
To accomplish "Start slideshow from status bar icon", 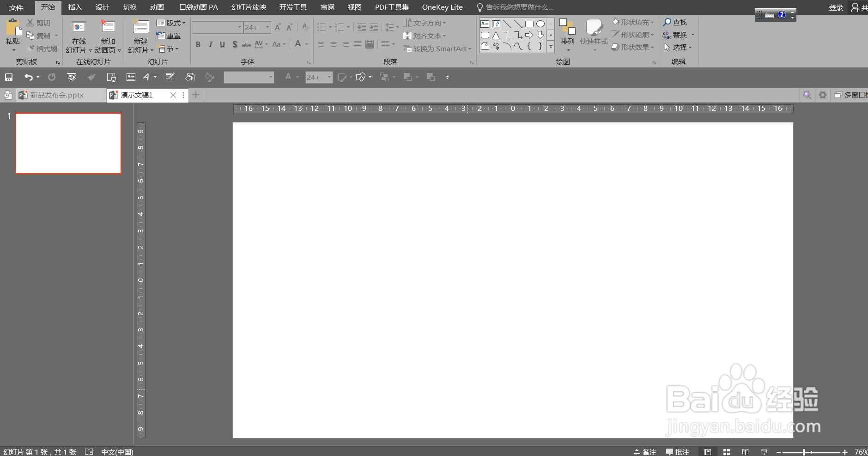I will (x=764, y=452).
